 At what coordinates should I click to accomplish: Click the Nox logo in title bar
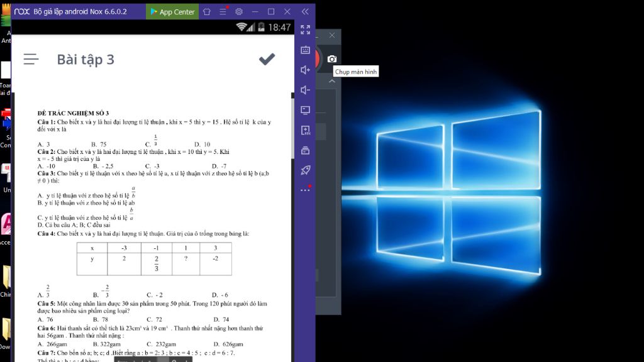(22, 11)
